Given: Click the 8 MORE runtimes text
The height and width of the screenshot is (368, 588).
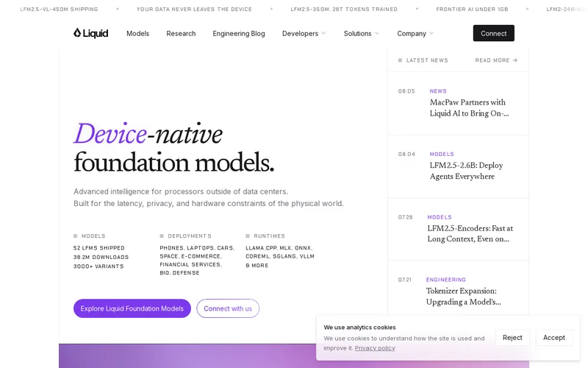Looking at the screenshot, I should click(x=257, y=265).
